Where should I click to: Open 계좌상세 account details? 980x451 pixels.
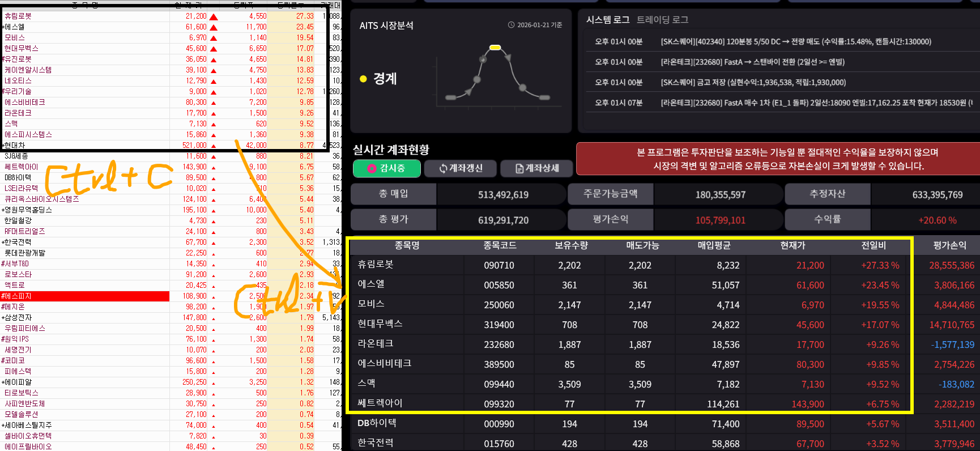536,168
